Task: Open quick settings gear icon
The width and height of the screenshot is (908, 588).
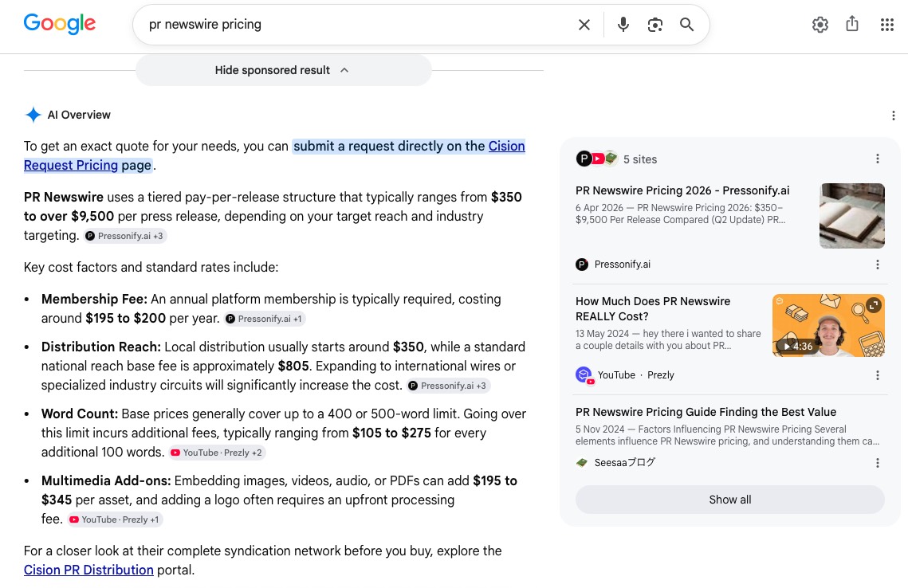Action: pos(820,25)
